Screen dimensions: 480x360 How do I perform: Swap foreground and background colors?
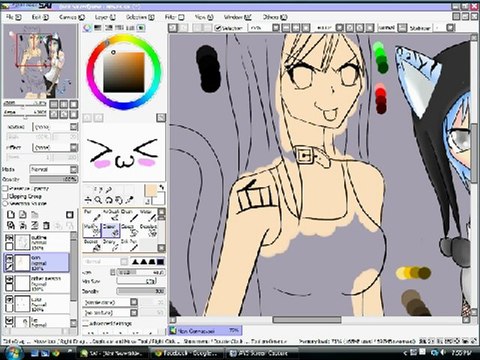pos(162,187)
